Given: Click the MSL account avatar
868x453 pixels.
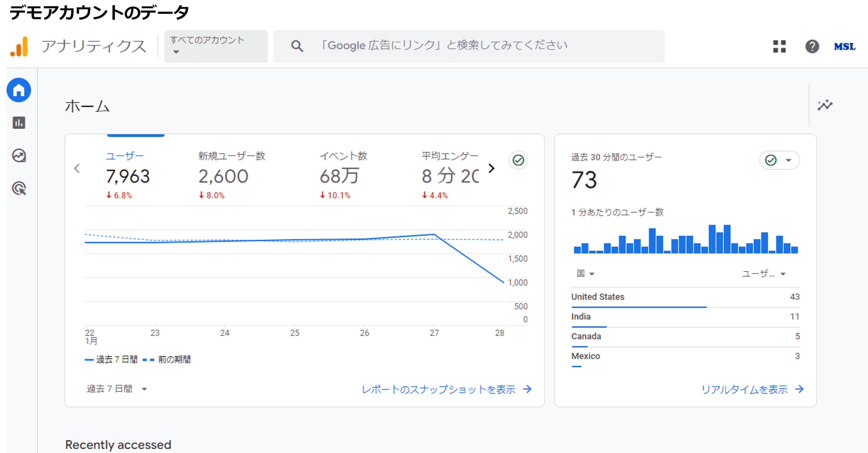Looking at the screenshot, I should 844,47.
